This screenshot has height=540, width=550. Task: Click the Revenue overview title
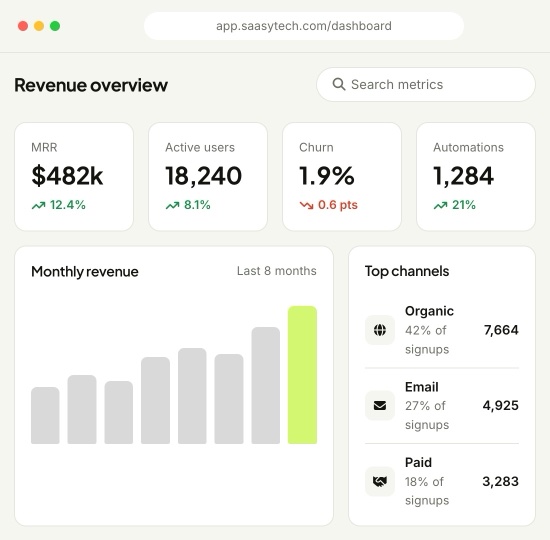coord(91,85)
